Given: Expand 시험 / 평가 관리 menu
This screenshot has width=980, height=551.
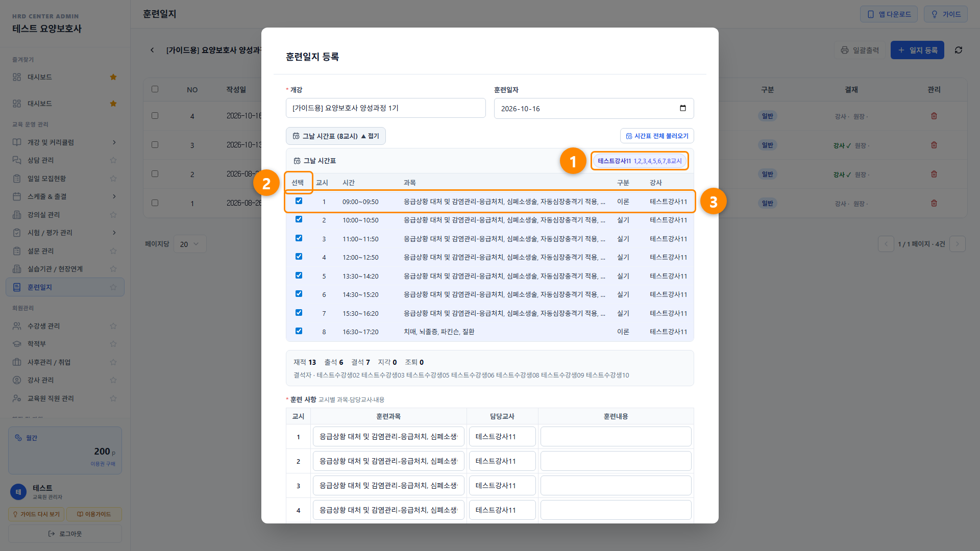Looking at the screenshot, I should pos(65,233).
